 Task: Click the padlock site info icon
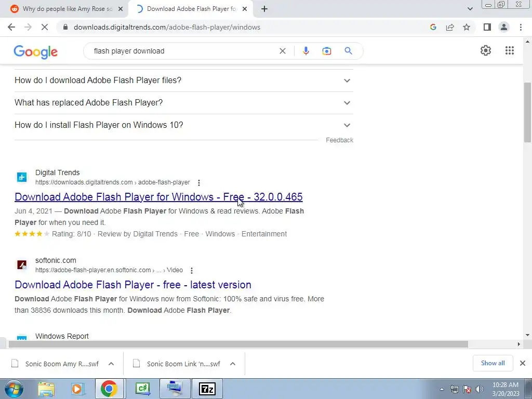66,27
